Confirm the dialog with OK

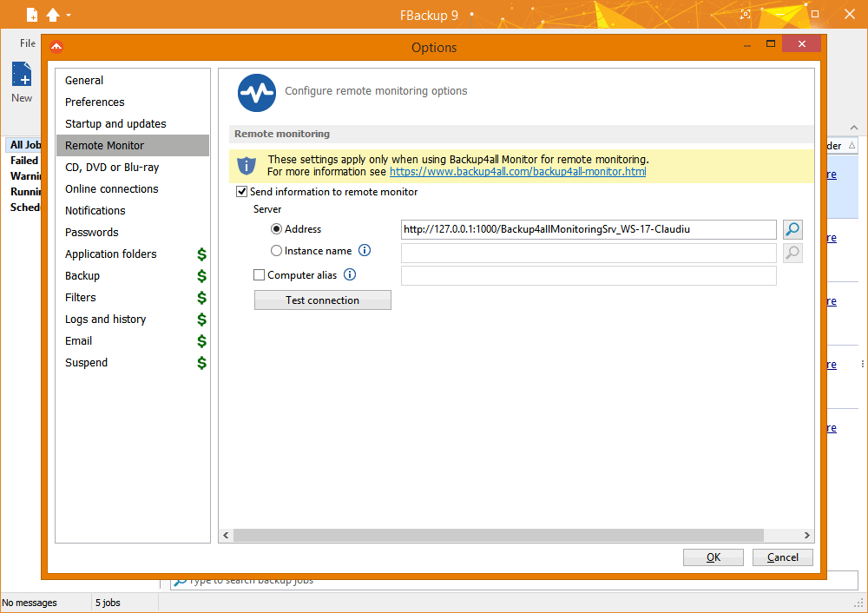[713, 557]
